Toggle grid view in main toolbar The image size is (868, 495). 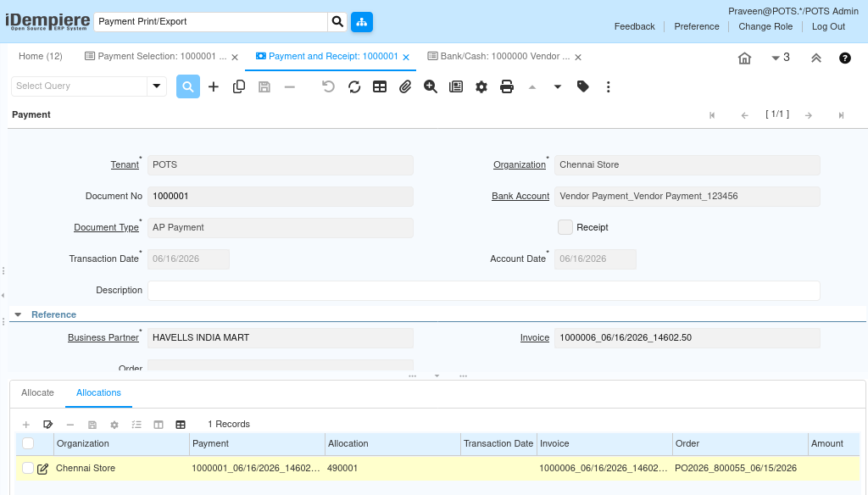380,87
